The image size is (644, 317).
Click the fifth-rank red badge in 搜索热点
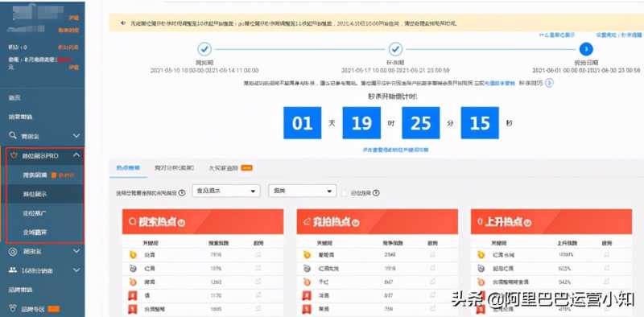click(133, 308)
